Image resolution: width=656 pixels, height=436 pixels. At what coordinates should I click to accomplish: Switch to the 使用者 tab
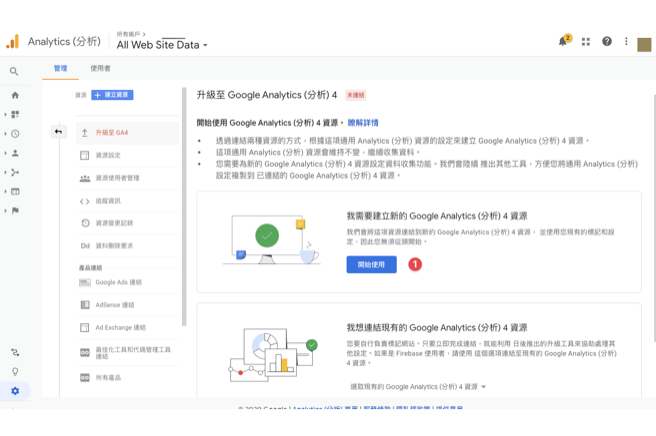pos(100,68)
